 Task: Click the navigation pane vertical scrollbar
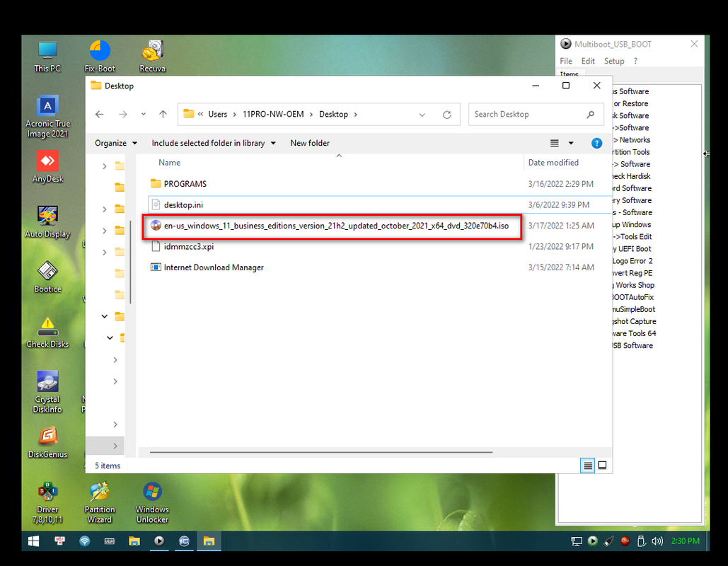(130, 262)
